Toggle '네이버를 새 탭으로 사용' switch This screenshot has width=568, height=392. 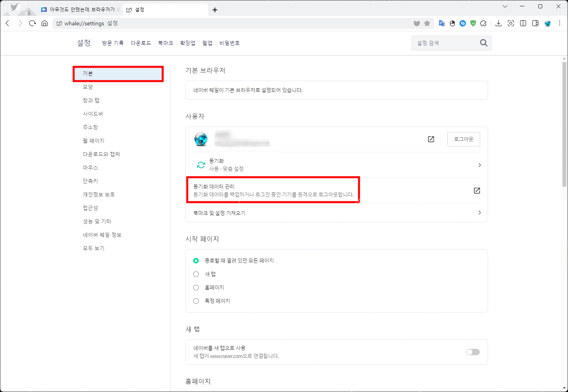(473, 352)
